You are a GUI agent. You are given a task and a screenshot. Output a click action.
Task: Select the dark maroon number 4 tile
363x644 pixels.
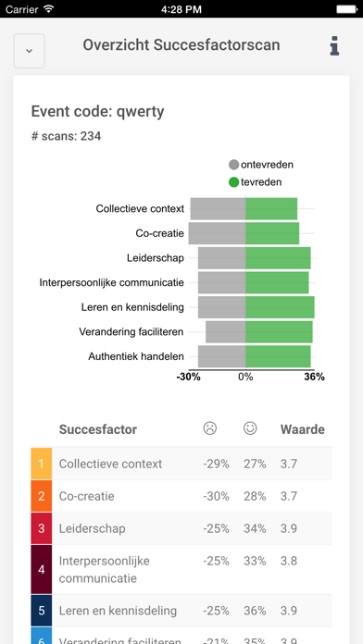pyautogui.click(x=42, y=569)
